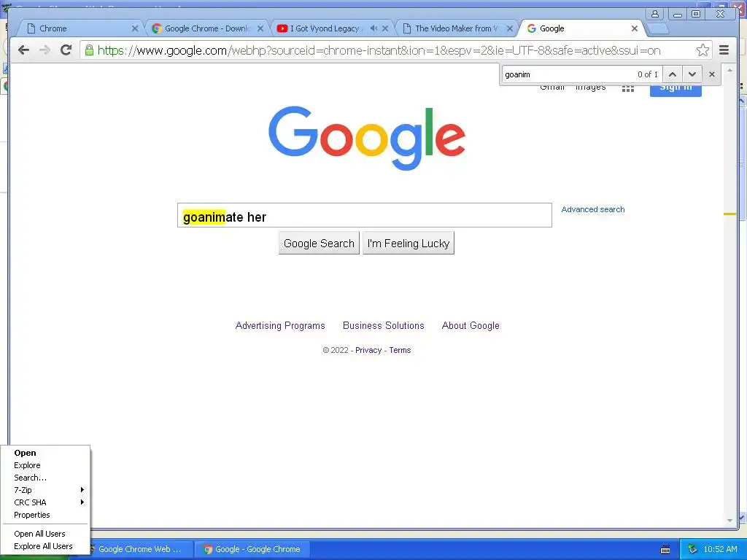This screenshot has width=747, height=560.
Task: Close the active Google tab
Action: click(x=635, y=28)
